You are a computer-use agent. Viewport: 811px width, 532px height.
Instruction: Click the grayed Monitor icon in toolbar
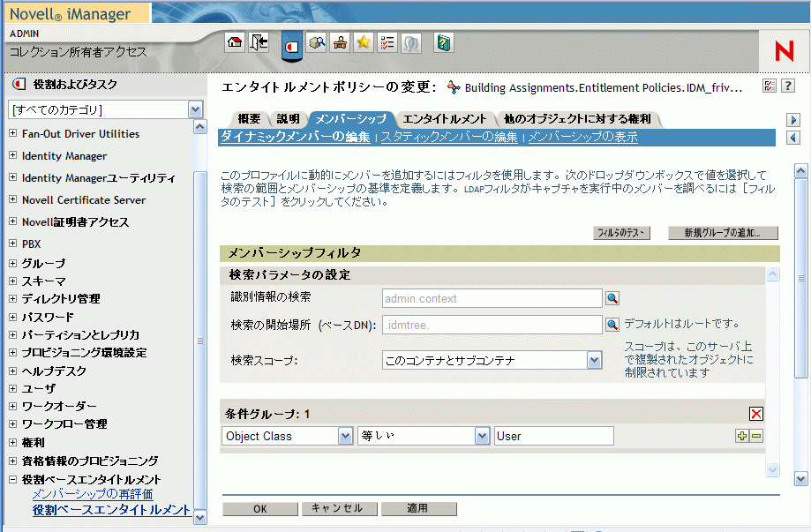410,42
